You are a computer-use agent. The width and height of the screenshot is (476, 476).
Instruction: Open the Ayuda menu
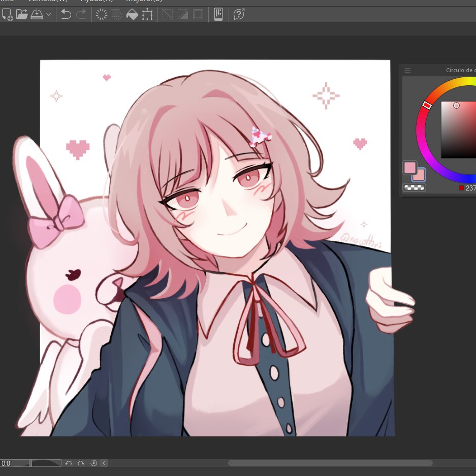(97, 1)
